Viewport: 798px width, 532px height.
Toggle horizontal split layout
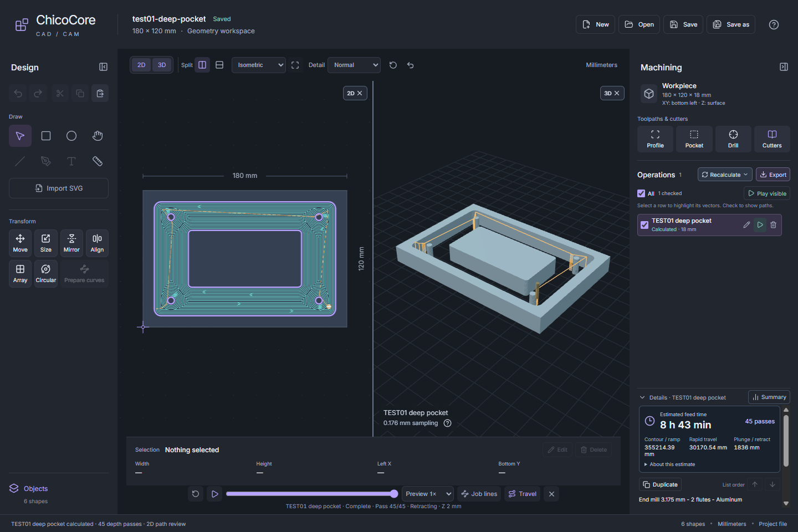(219, 65)
